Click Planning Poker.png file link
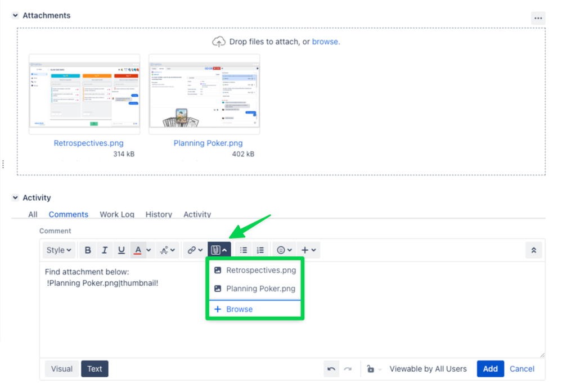Screen dimensions: 562x392 click(208, 143)
